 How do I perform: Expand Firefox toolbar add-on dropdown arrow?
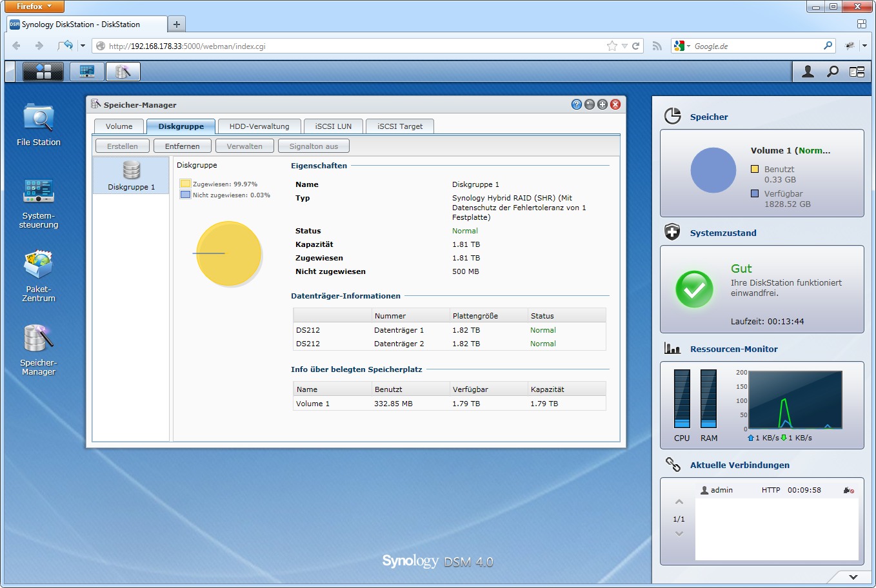coord(864,46)
